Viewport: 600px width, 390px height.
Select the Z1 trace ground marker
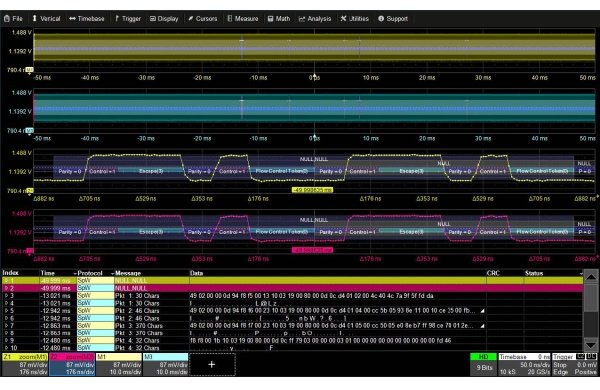(29, 190)
